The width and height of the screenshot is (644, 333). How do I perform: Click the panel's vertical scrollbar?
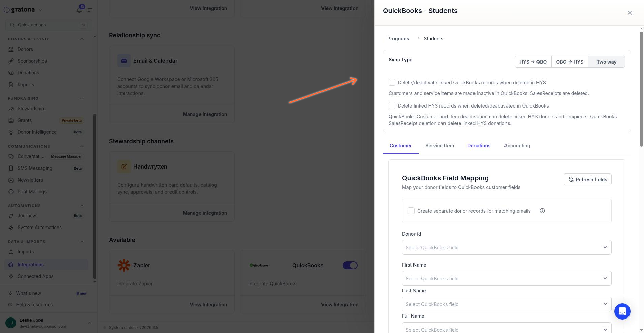[x=641, y=89]
